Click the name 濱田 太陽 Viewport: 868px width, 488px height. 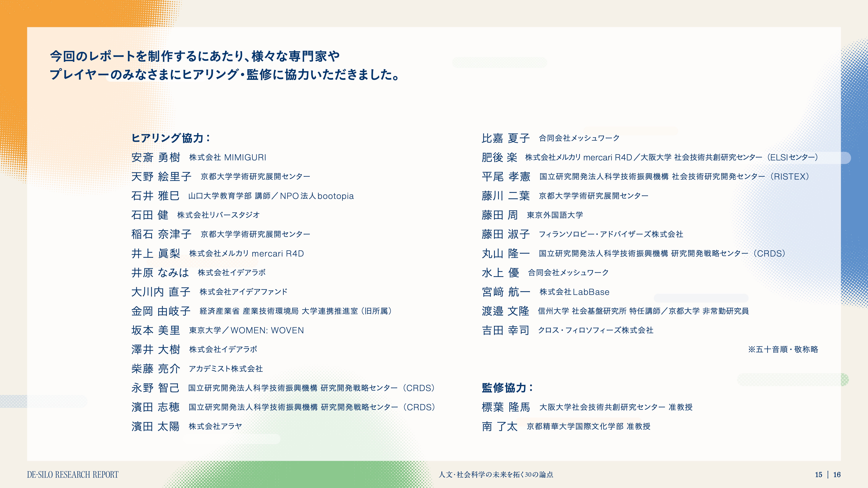click(x=155, y=426)
